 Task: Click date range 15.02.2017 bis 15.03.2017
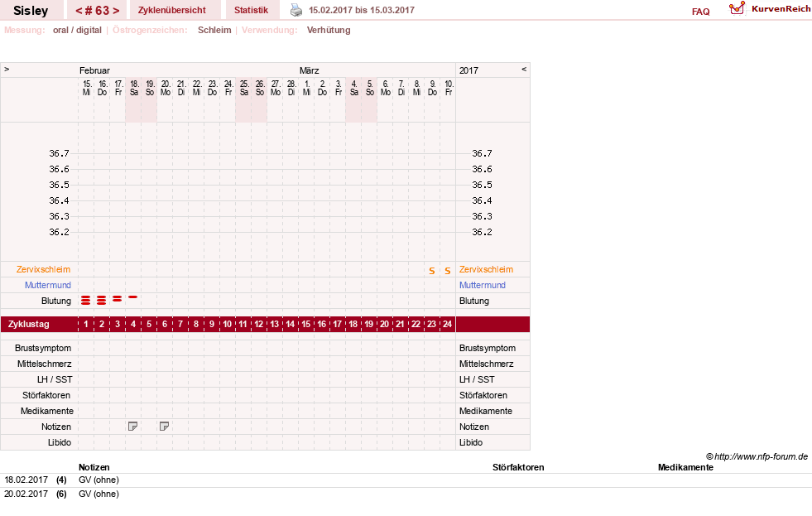click(x=362, y=10)
